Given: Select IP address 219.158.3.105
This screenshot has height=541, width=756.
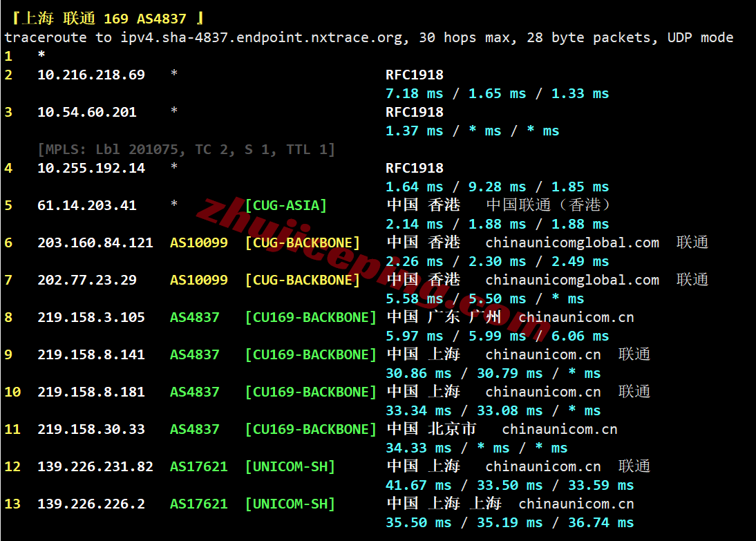Looking at the screenshot, I should pos(91,317).
